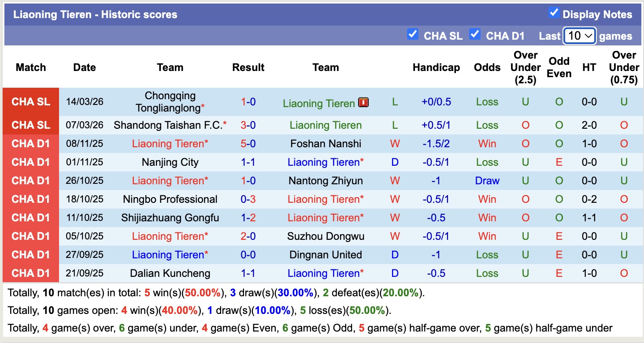Open the Ningbo Professional team link

point(170,199)
